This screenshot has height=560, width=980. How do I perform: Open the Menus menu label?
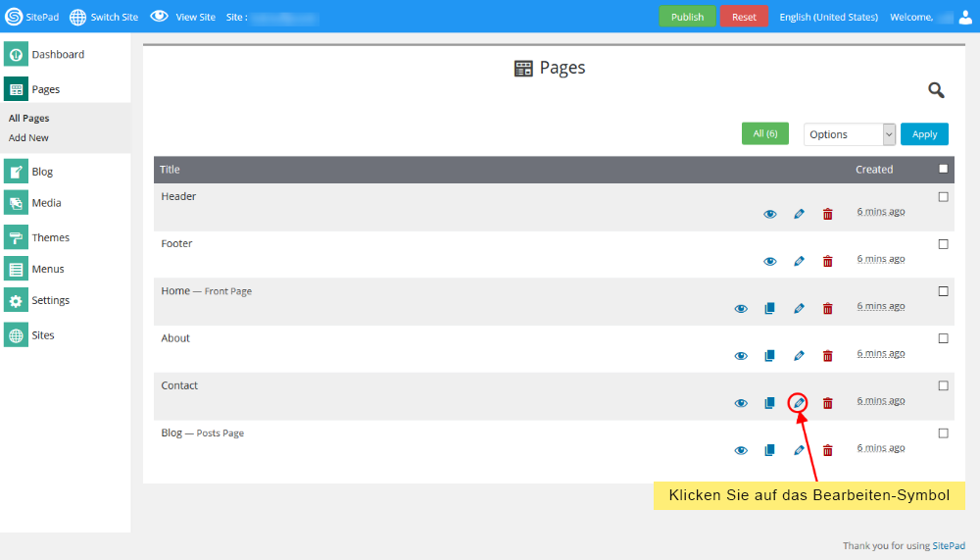click(x=47, y=269)
